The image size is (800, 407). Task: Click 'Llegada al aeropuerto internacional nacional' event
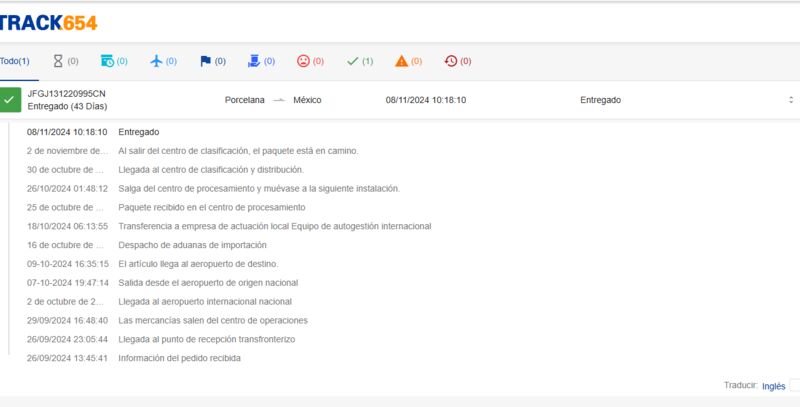205,301
